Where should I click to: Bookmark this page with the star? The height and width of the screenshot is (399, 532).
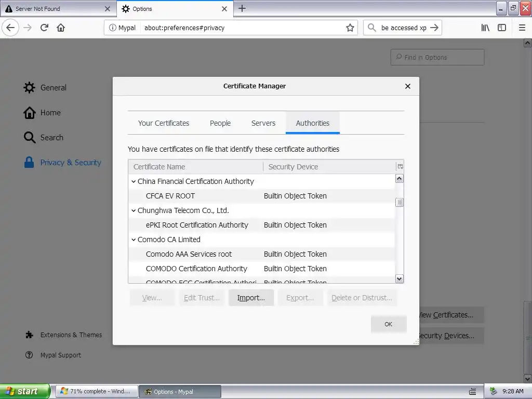(350, 28)
